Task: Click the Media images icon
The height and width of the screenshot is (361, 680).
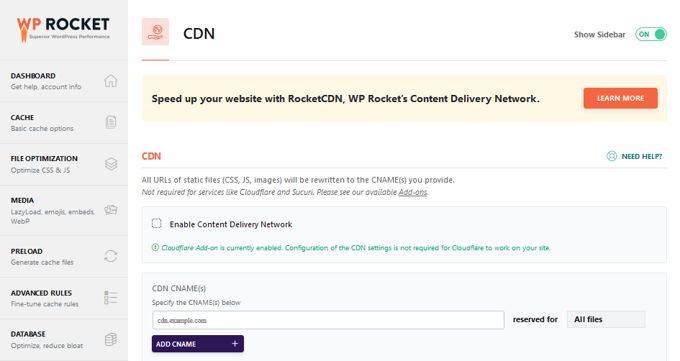Action: tap(111, 210)
